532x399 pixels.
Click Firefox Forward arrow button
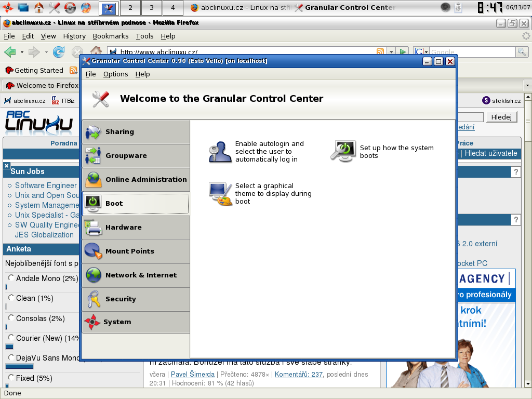pos(34,52)
